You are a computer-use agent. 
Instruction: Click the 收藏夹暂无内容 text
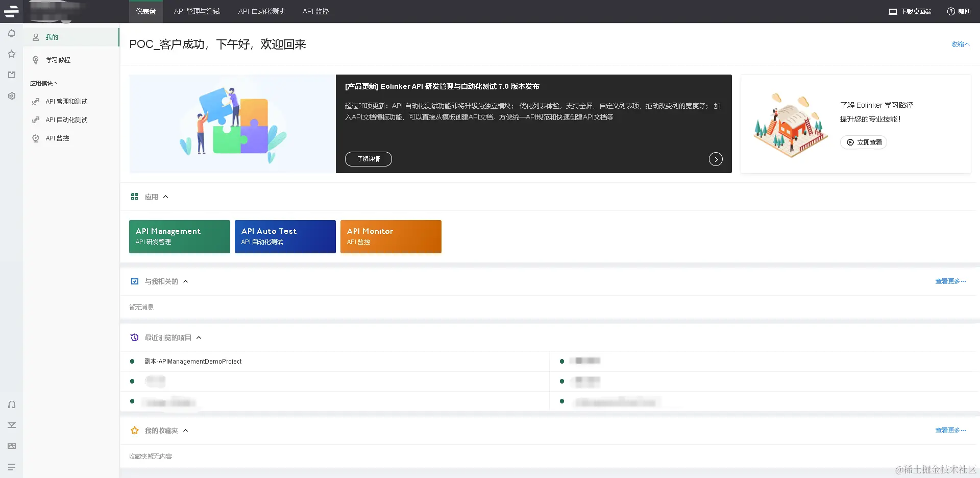point(151,457)
